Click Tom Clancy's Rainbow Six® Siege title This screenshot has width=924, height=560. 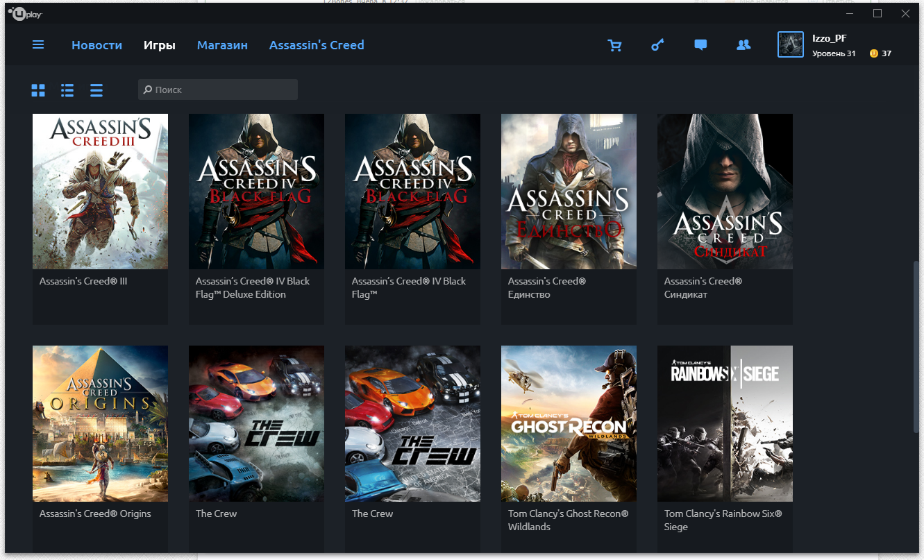point(723,520)
